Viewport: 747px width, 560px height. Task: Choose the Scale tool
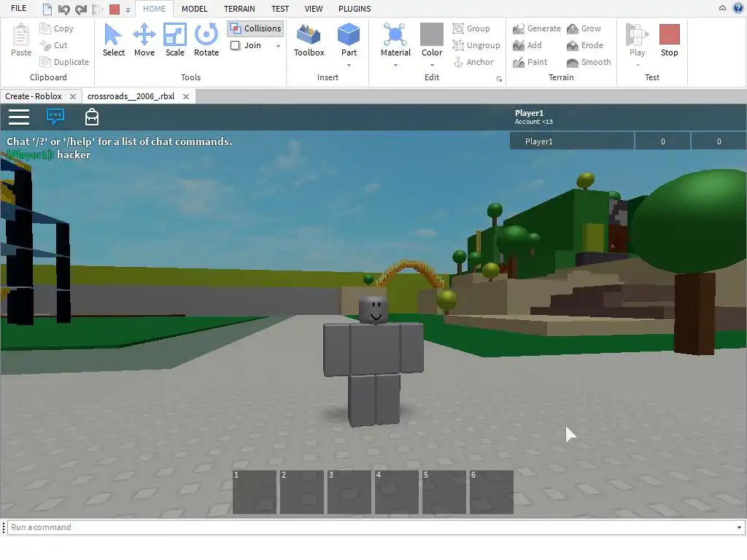(x=175, y=40)
